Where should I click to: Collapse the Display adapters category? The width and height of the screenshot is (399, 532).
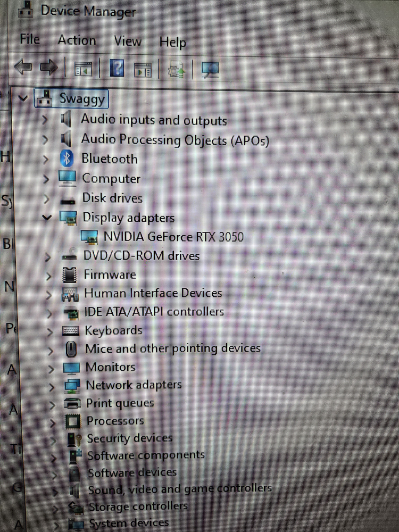(x=47, y=218)
